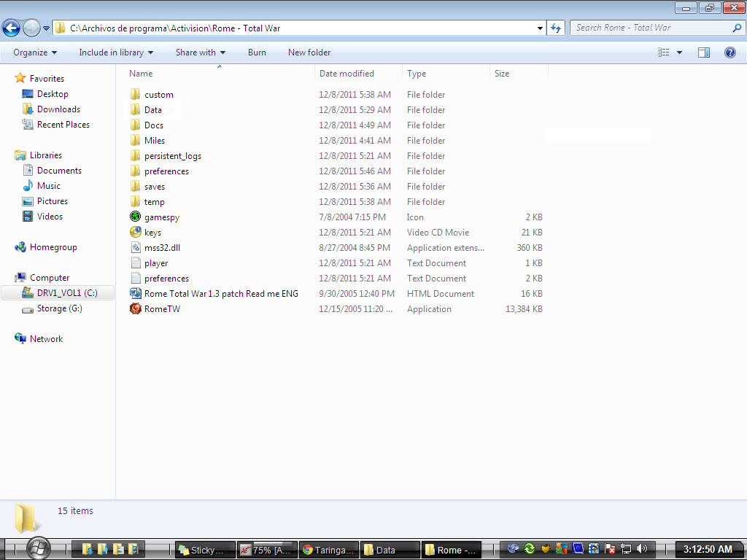Click the Refresh button beside address bar
747x560 pixels.
point(555,28)
